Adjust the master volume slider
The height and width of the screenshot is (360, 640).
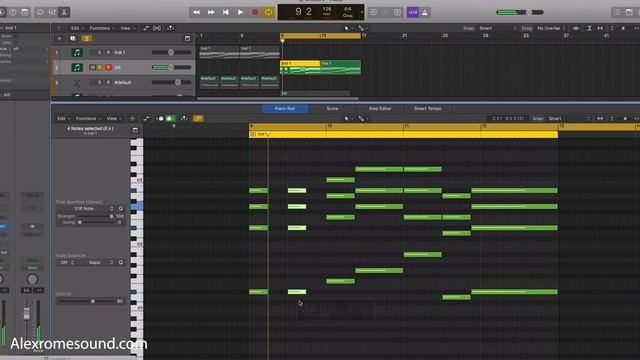pos(520,12)
